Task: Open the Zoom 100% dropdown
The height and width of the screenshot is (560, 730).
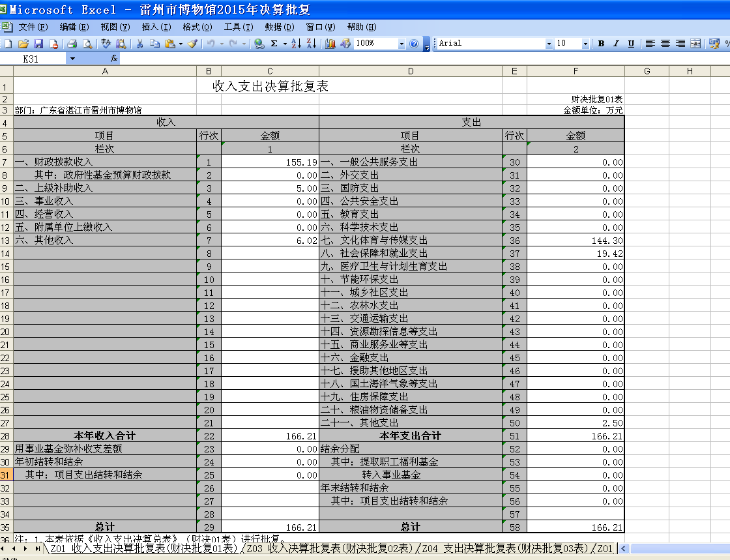Action: tap(401, 44)
